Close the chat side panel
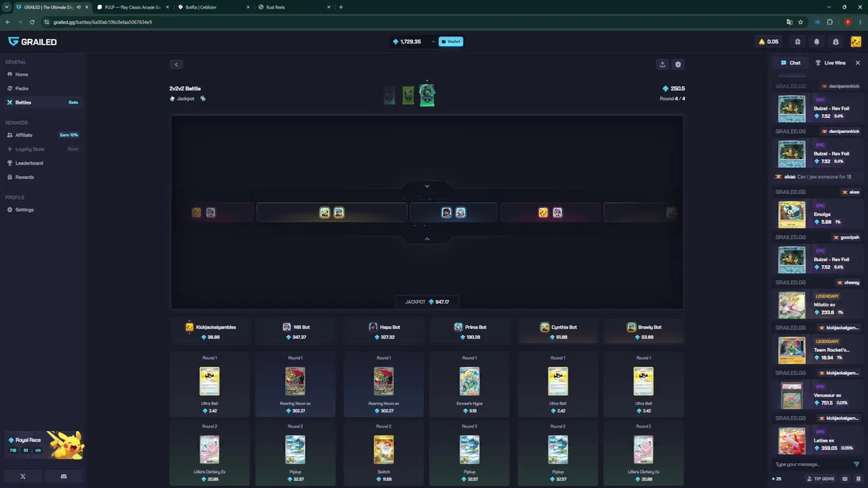 [x=858, y=63]
